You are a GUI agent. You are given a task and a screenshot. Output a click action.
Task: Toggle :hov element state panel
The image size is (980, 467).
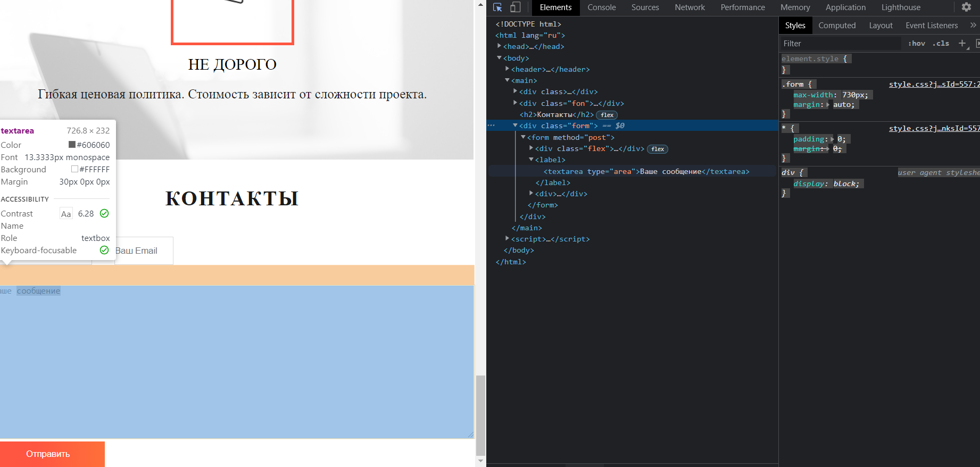click(917, 44)
